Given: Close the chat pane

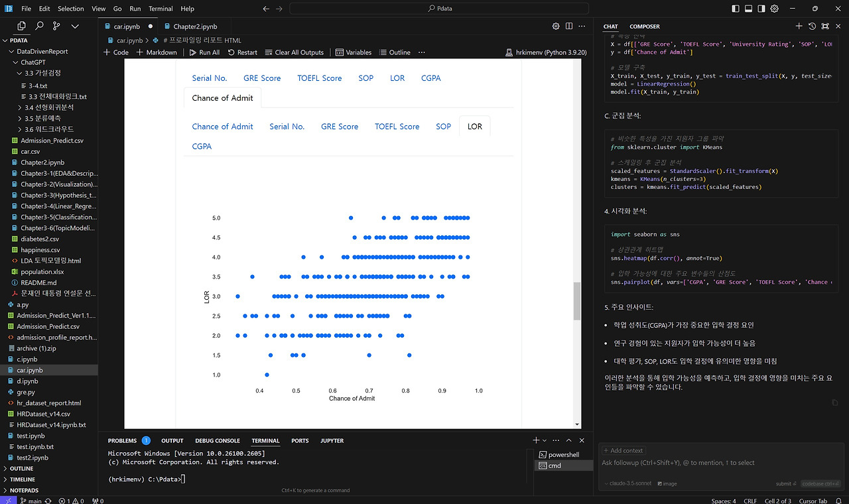Looking at the screenshot, I should pos(838,26).
